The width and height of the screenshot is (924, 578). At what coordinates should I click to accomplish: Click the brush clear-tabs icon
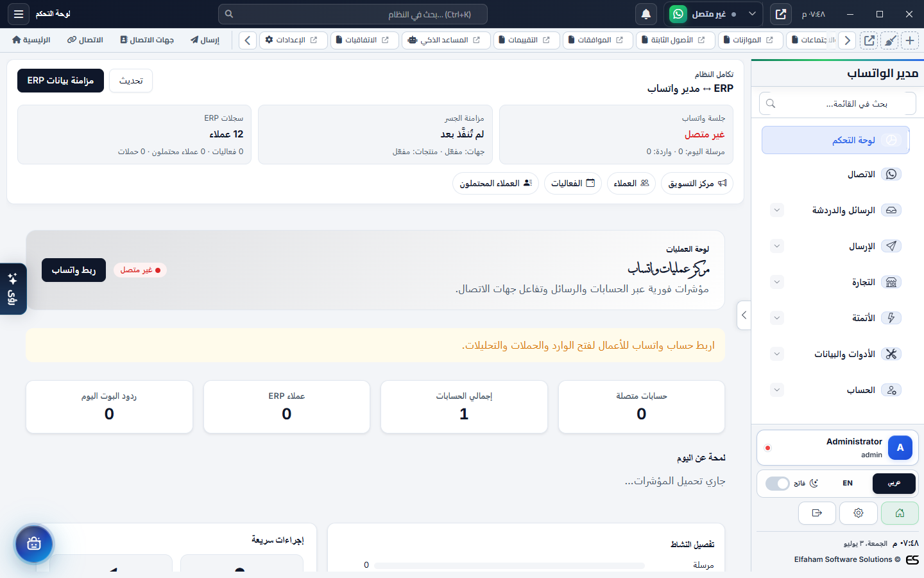coord(890,40)
